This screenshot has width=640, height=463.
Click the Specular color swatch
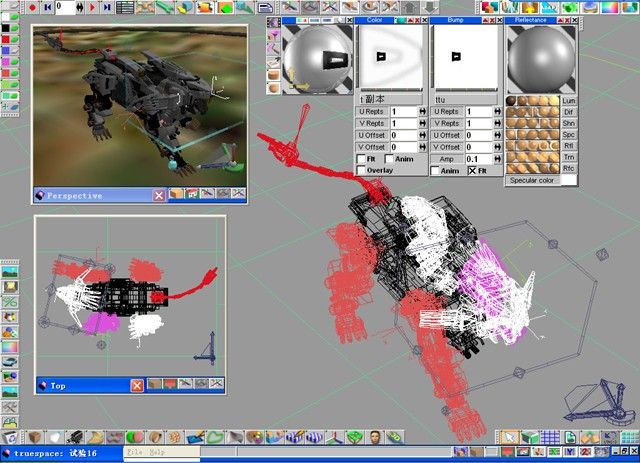568,181
